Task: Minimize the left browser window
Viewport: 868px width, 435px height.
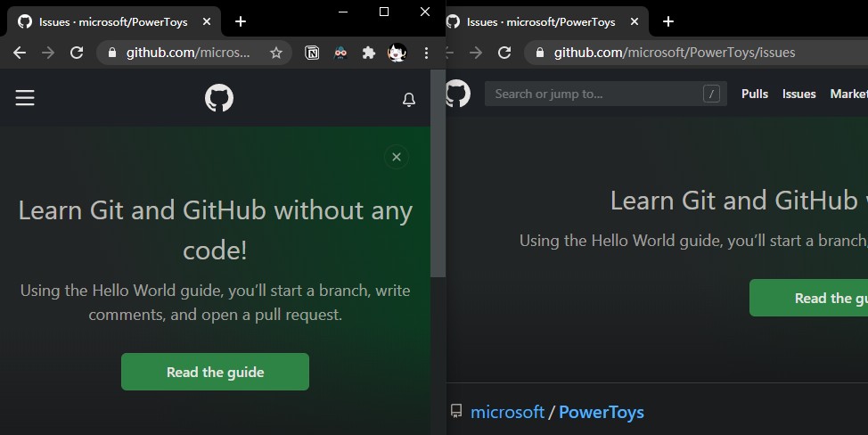Action: tap(343, 12)
